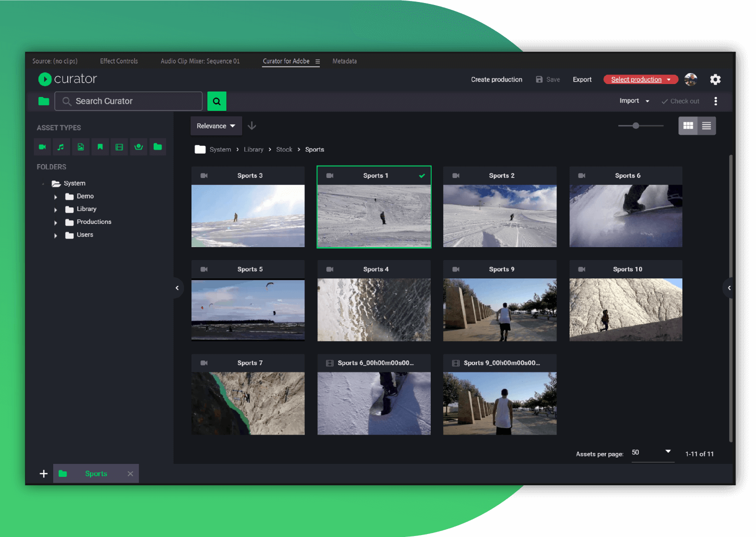Switch to grid view
This screenshot has height=537, width=756.
[x=688, y=126]
